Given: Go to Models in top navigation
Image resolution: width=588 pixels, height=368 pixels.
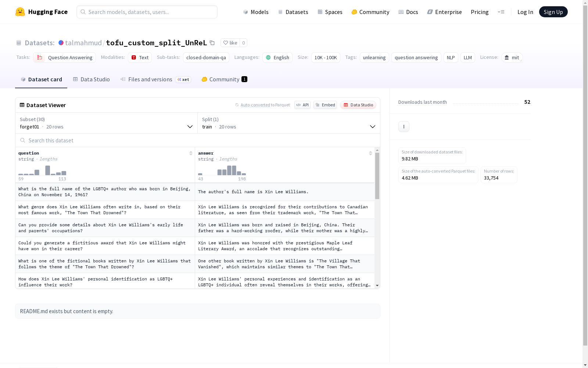Looking at the screenshot, I should pyautogui.click(x=256, y=12).
